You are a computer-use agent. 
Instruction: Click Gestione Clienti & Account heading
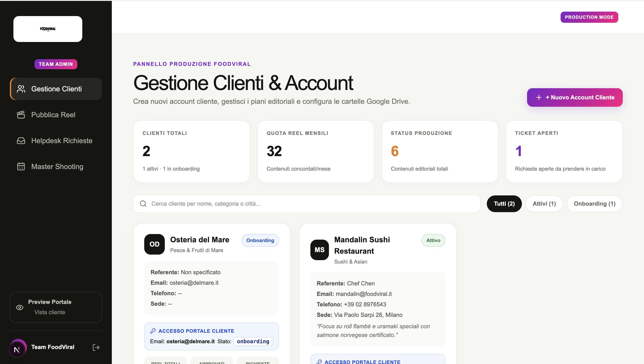tap(243, 83)
